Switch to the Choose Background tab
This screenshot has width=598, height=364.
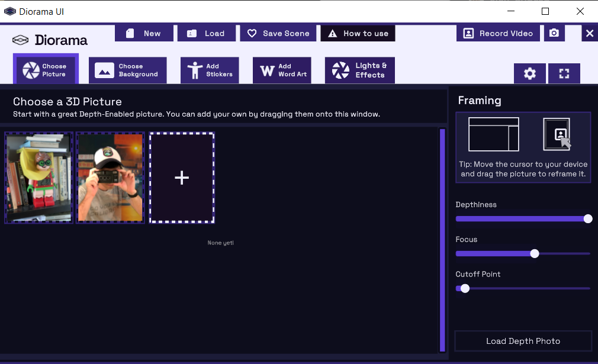coord(127,70)
